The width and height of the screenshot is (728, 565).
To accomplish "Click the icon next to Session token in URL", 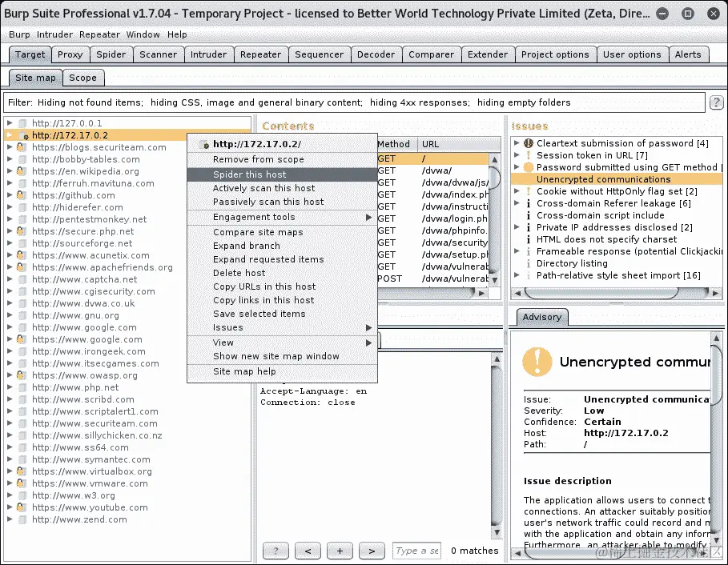I will click(x=529, y=155).
